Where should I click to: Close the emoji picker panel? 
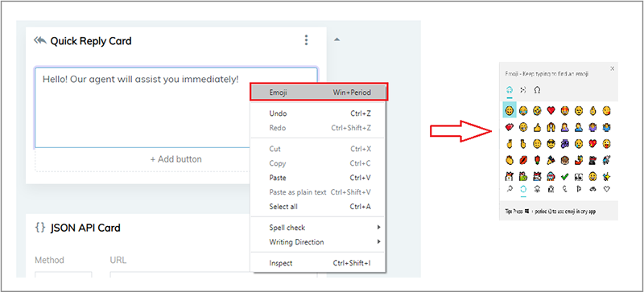tap(612, 68)
